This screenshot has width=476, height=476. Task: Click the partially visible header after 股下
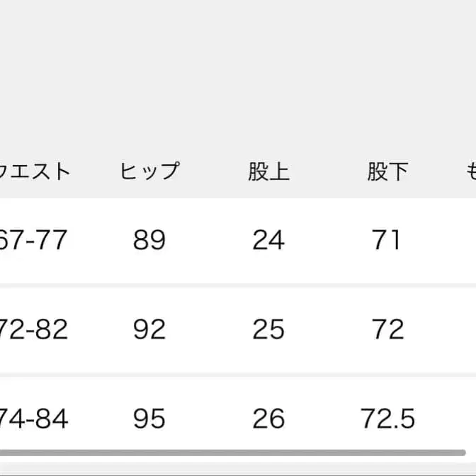[x=470, y=171]
